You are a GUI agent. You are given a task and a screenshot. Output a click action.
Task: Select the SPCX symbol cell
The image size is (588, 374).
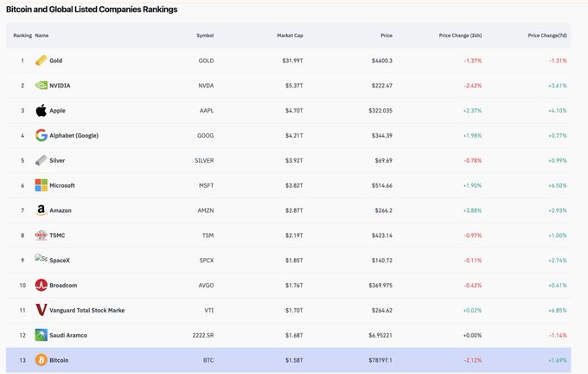[x=207, y=261]
